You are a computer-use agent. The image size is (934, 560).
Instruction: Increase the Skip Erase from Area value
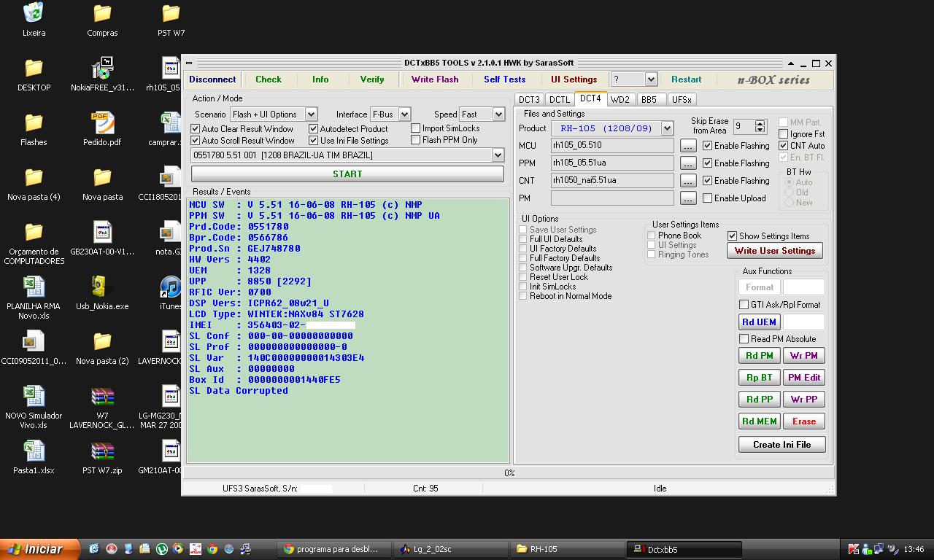pos(760,123)
